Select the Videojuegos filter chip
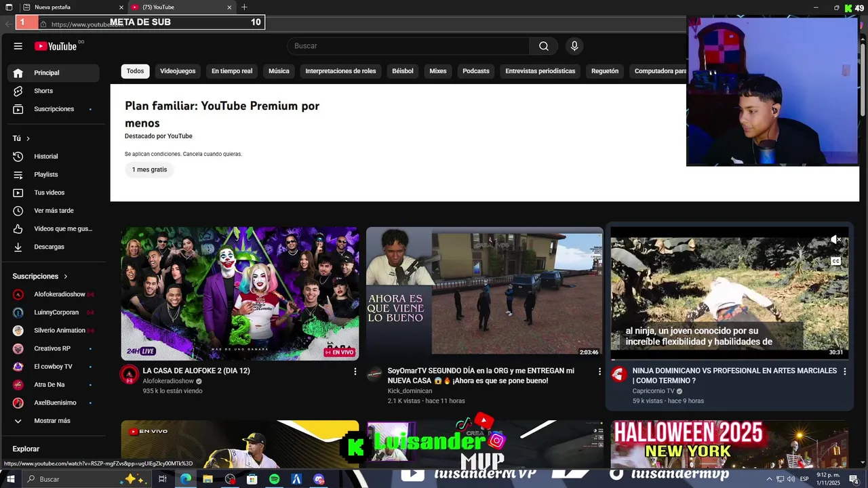The image size is (868, 488). pos(178,71)
